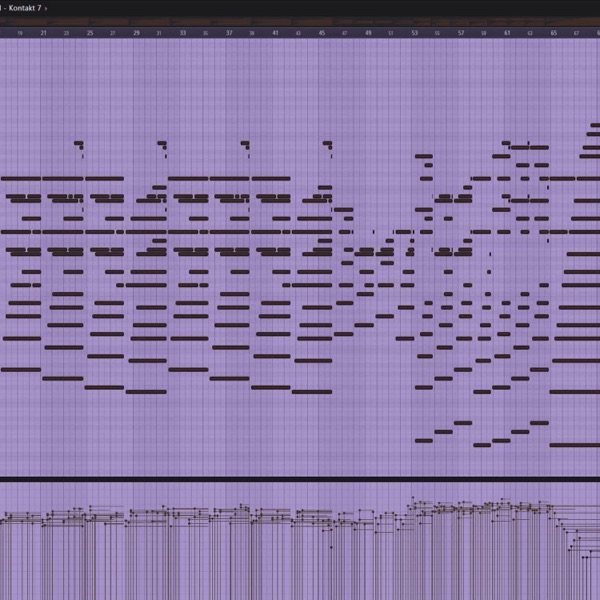Select the lowest bass note starting at bar 65

pos(575,445)
